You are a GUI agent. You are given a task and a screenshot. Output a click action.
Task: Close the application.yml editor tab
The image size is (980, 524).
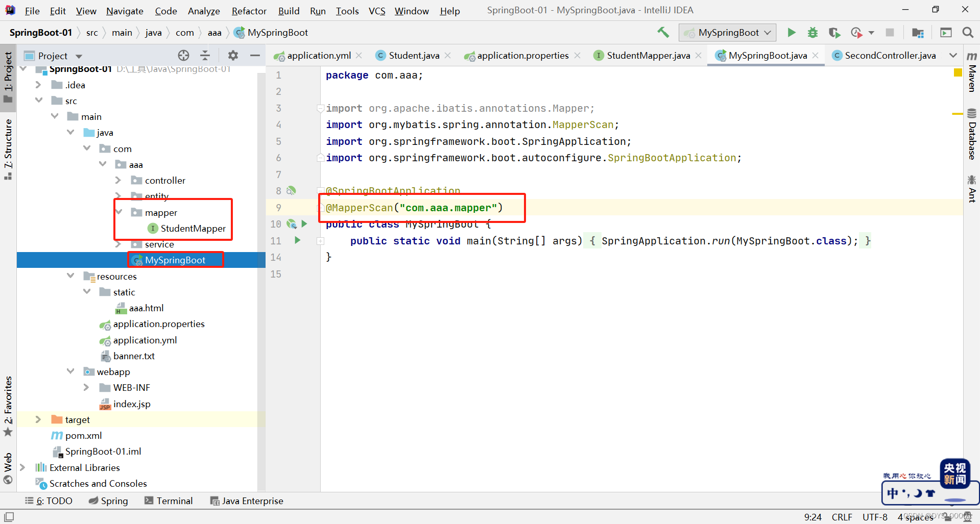359,56
